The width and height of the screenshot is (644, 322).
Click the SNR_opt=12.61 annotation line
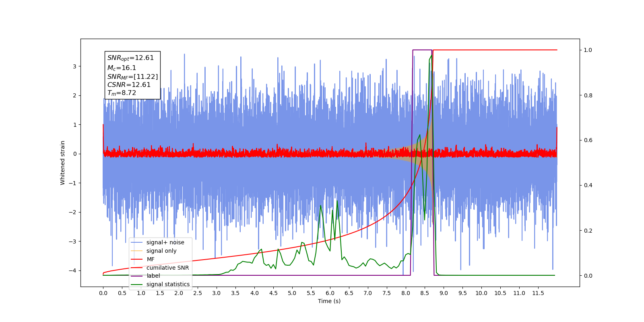(130, 58)
